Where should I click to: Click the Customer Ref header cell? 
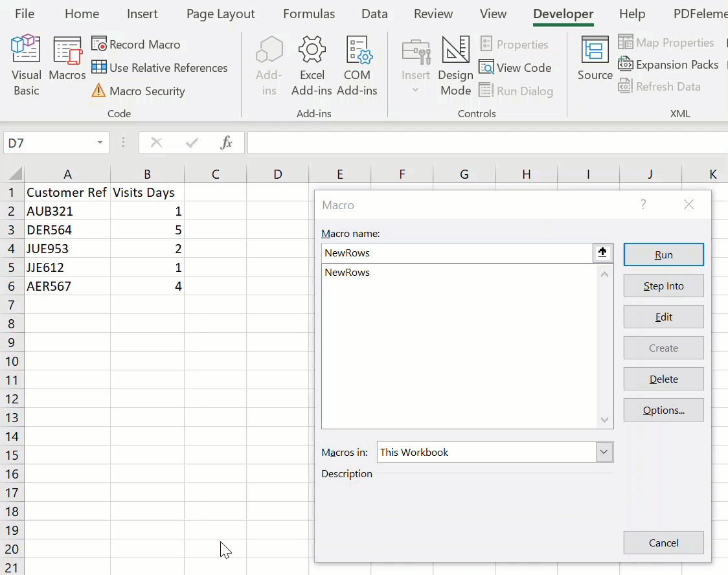[x=67, y=192]
